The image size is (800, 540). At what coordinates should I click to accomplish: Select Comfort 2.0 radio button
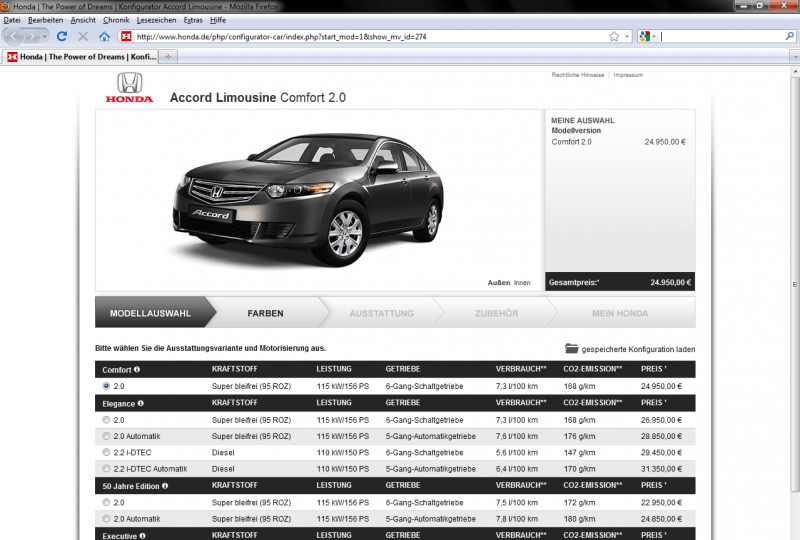click(x=106, y=386)
